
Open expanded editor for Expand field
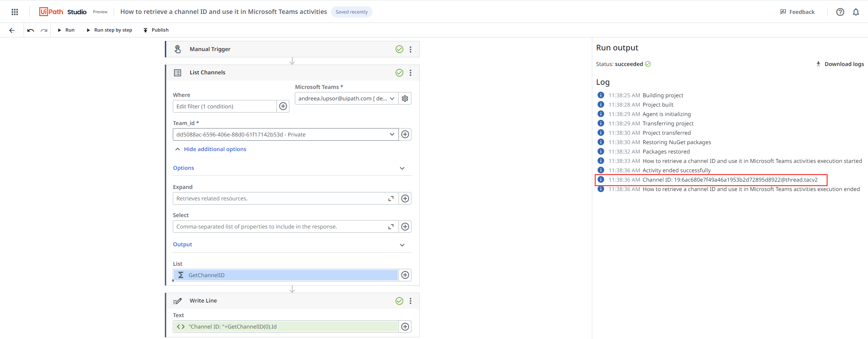[391, 198]
